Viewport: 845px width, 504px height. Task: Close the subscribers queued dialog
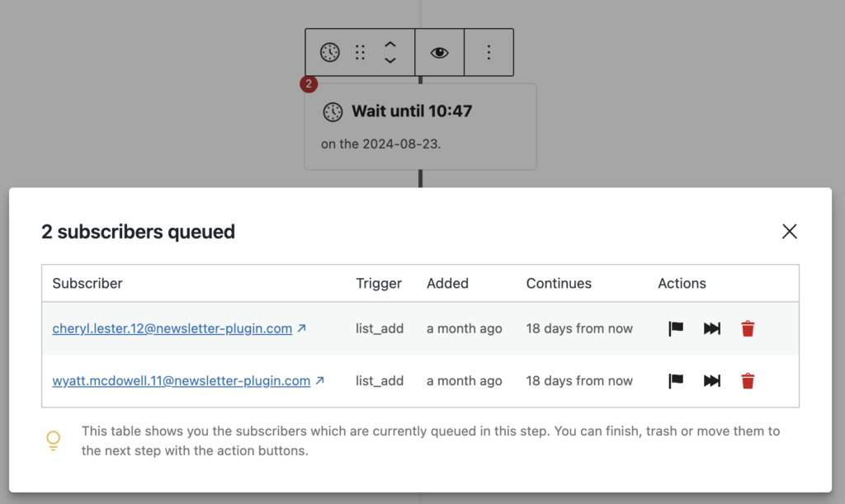click(x=790, y=232)
